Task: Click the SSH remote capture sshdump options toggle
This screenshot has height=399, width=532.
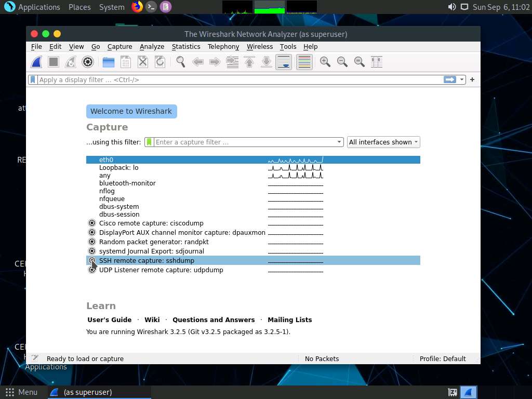Action: pos(92,260)
